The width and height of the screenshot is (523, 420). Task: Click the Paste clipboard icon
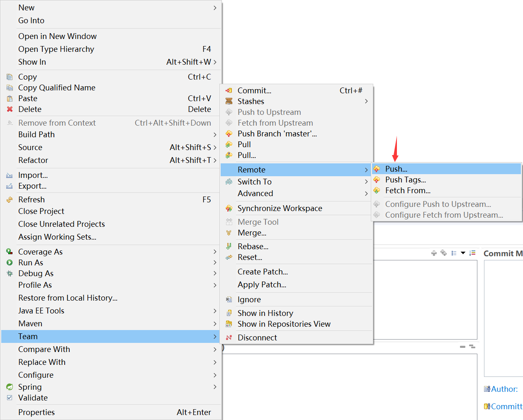[10, 98]
